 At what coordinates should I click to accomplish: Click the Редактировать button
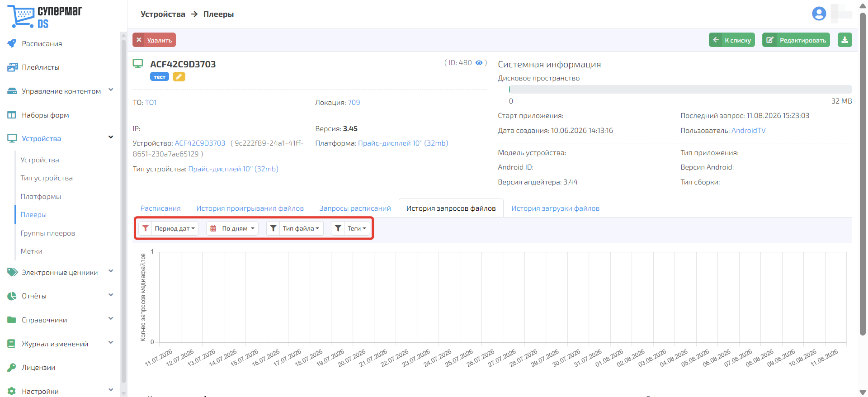tap(796, 40)
